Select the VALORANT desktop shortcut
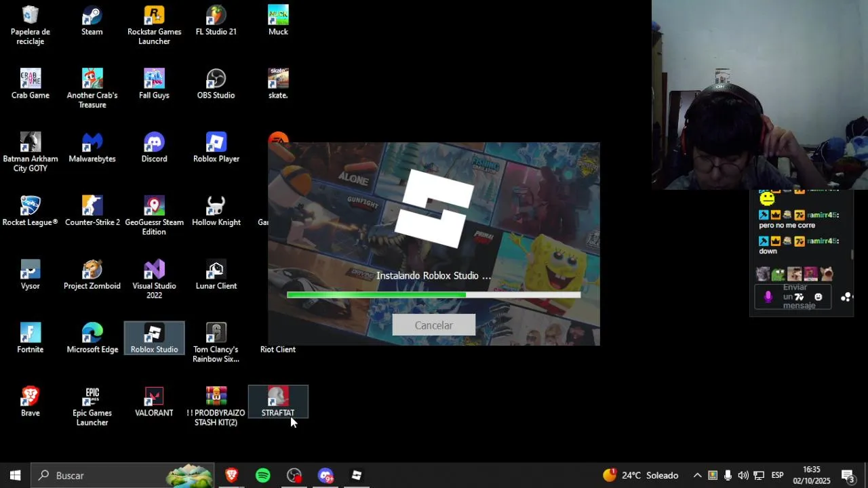 154,401
